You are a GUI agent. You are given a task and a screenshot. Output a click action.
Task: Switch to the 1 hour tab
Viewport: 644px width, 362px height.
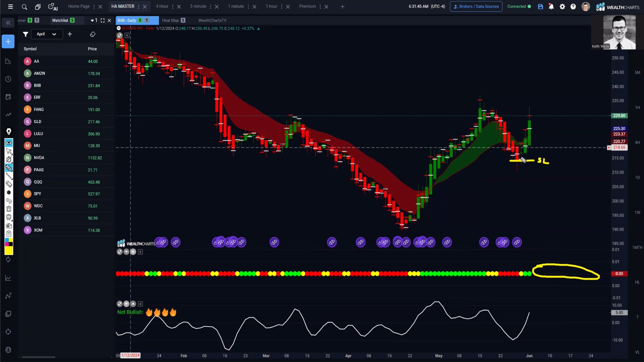272,6
